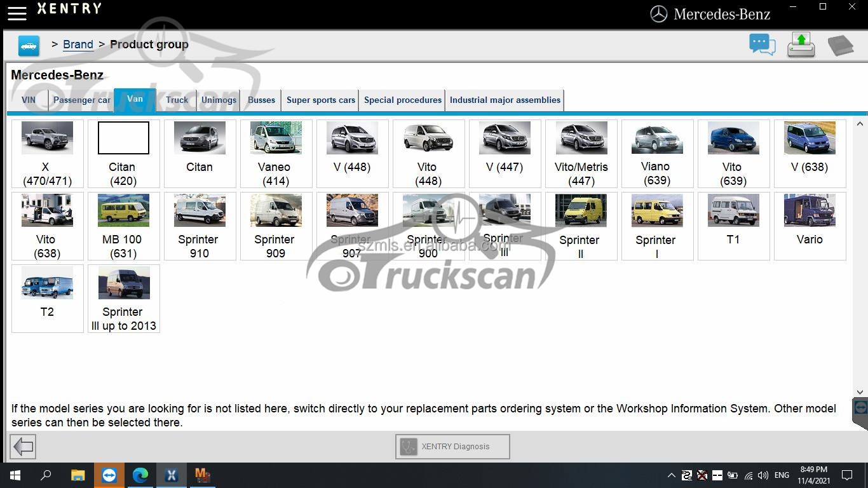This screenshot has width=868, height=488.
Task: Open the Wi-Fi network tray icon
Action: coord(749,475)
